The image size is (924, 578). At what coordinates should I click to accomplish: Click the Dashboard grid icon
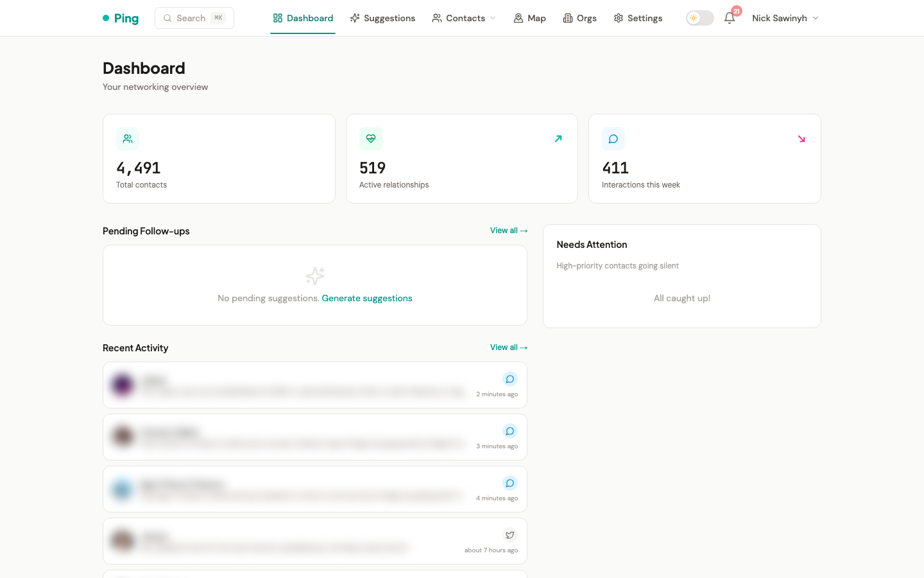click(x=278, y=18)
